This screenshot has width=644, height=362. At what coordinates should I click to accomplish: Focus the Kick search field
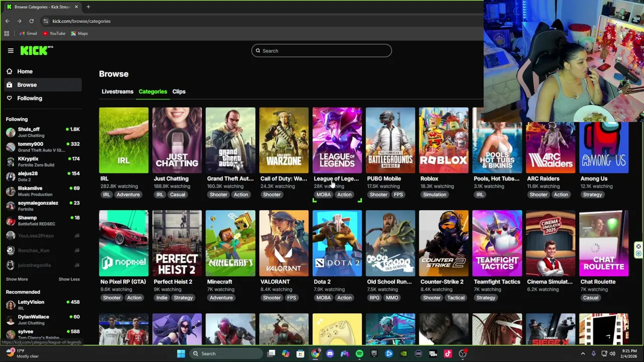(x=321, y=50)
